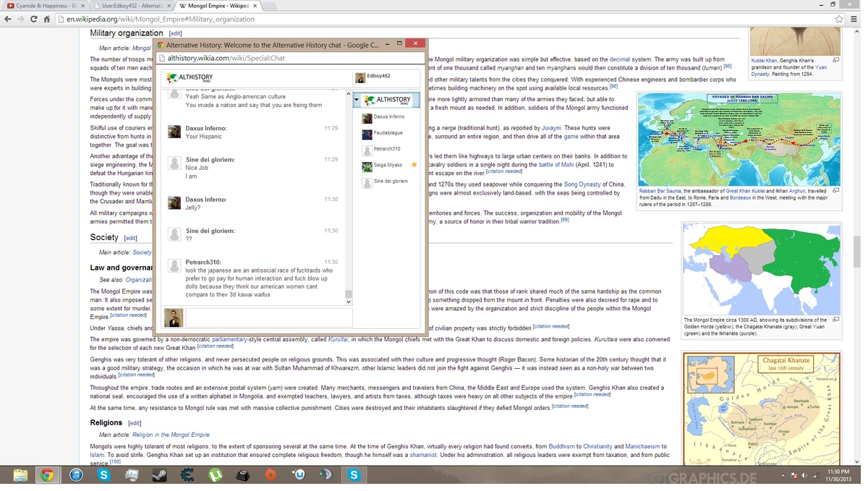The width and height of the screenshot is (868, 491).
Task: Reload the Mongol Empire page
Action: point(34,19)
